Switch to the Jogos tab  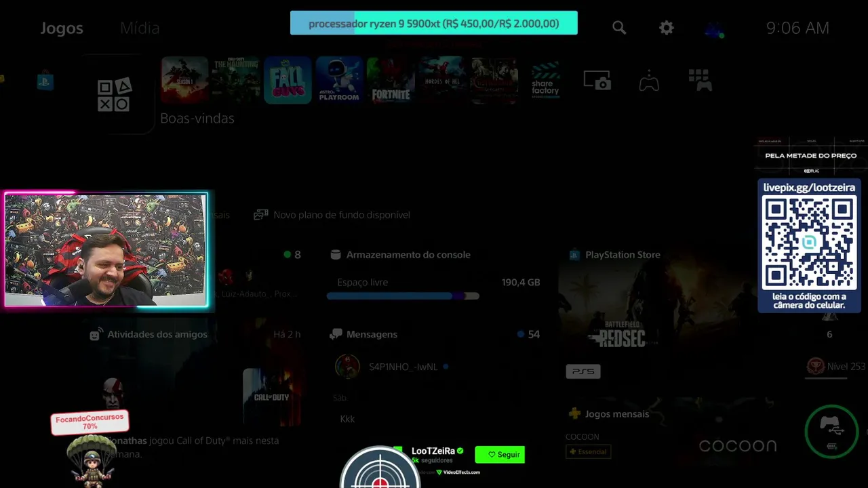coord(62,28)
